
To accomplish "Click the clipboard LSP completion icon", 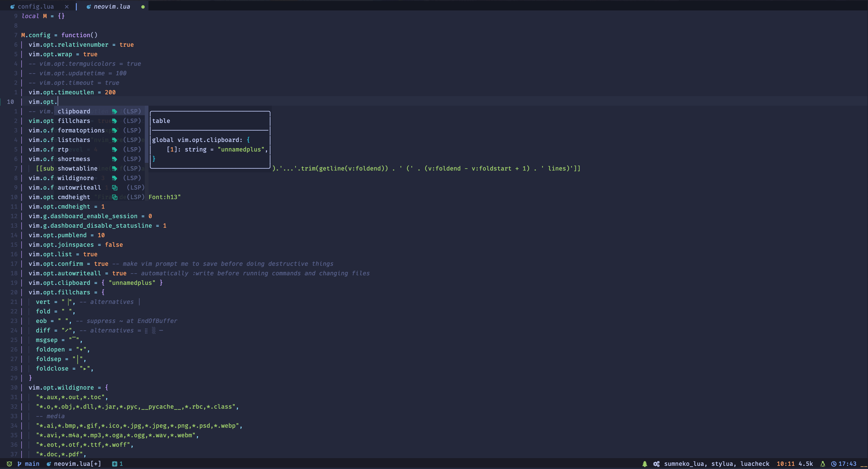I will [114, 111].
